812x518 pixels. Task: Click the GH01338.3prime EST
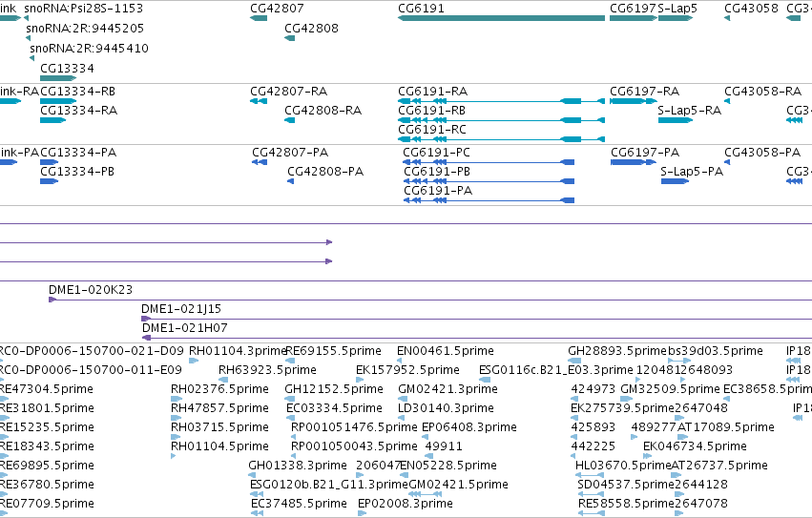(254, 475)
